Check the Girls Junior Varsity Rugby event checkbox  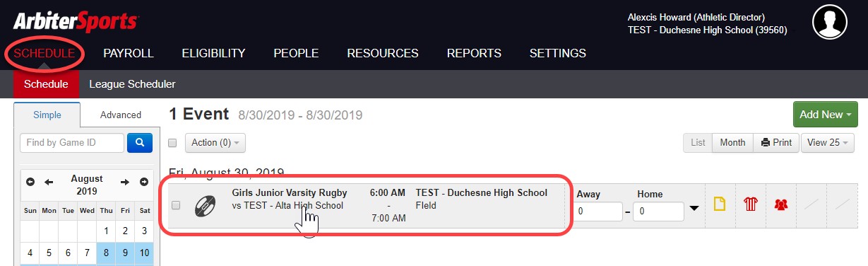pos(177,205)
